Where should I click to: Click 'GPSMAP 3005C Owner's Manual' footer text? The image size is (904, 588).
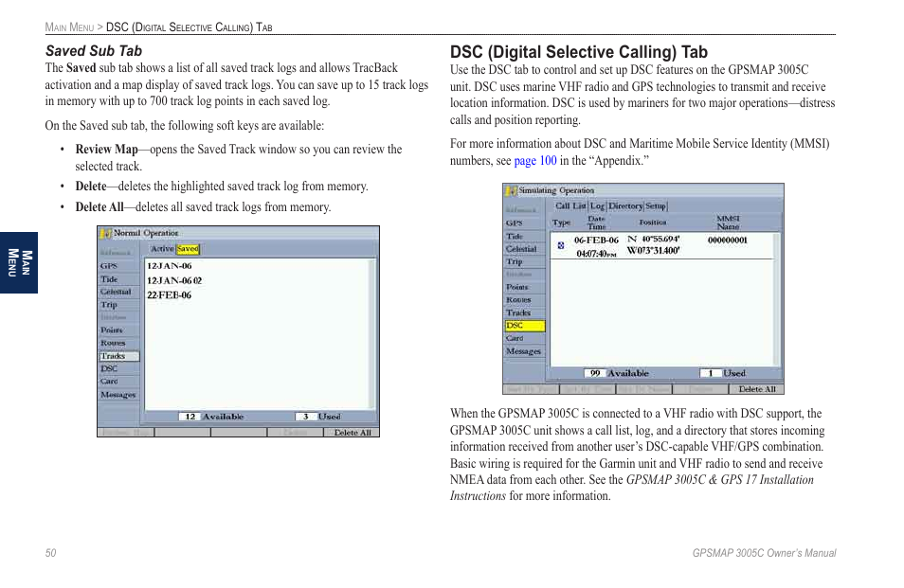[764, 553]
